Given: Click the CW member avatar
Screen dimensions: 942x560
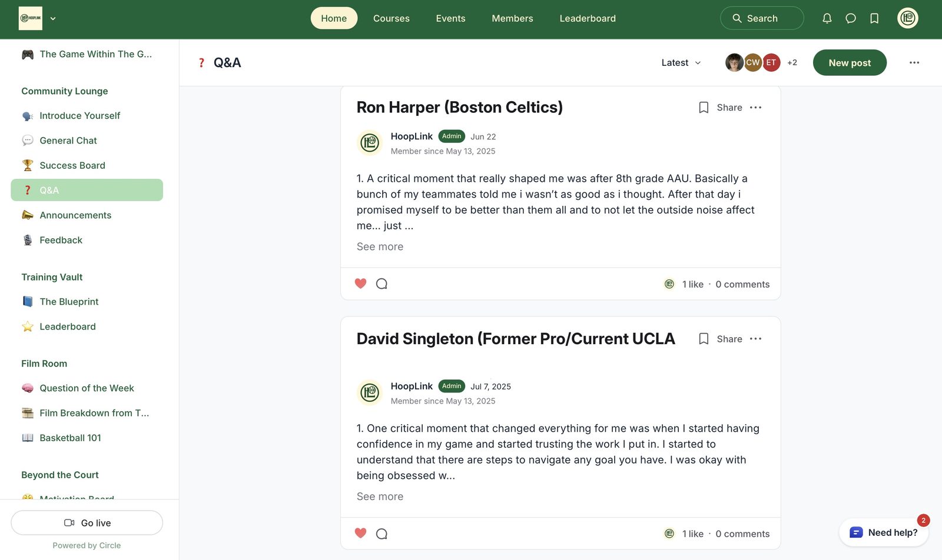Looking at the screenshot, I should pyautogui.click(x=753, y=62).
